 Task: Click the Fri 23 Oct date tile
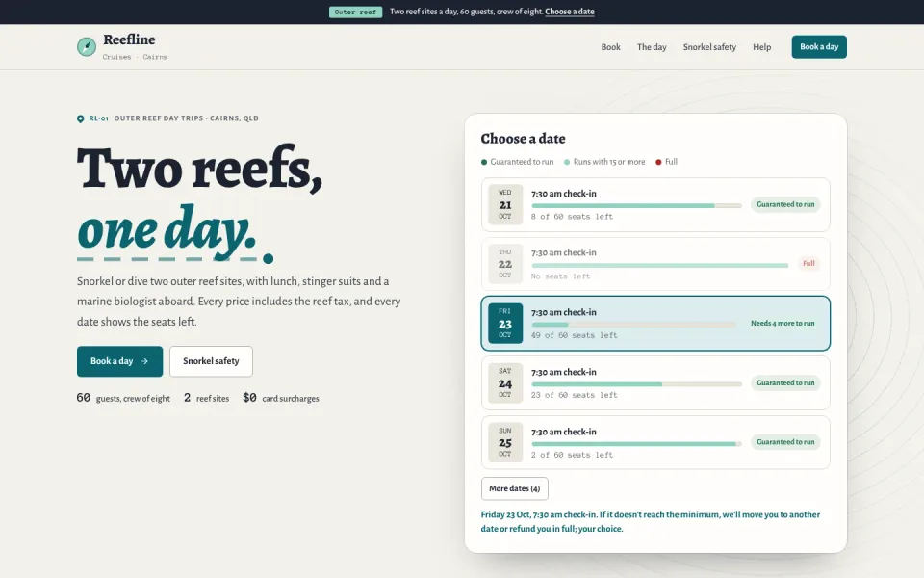(x=505, y=324)
